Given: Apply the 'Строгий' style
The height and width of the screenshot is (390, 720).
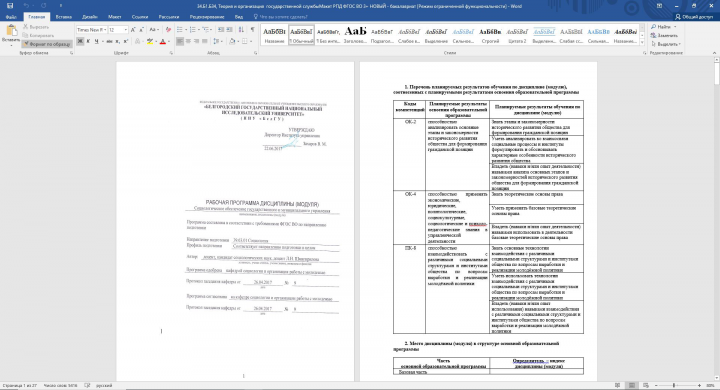Looking at the screenshot, I should pyautogui.click(x=490, y=35).
